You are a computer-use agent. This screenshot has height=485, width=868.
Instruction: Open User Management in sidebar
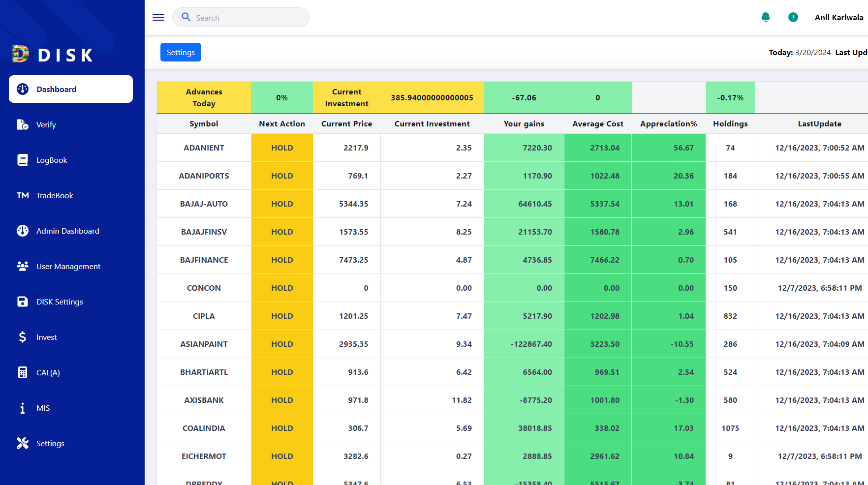(68, 267)
